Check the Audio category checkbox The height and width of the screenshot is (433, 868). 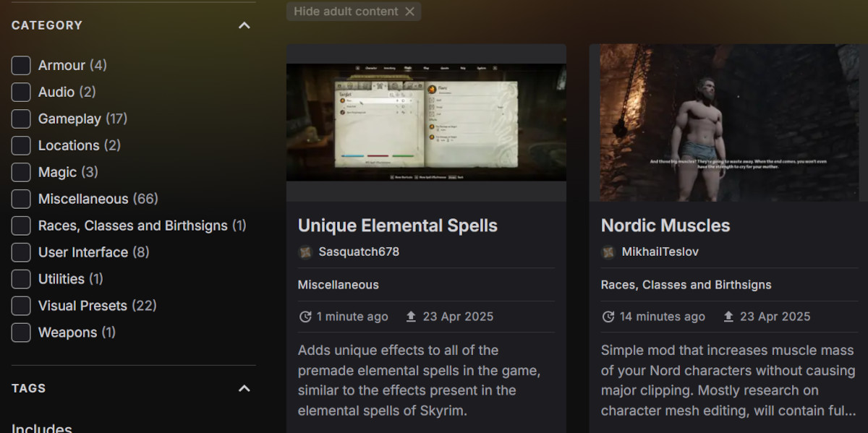(21, 92)
